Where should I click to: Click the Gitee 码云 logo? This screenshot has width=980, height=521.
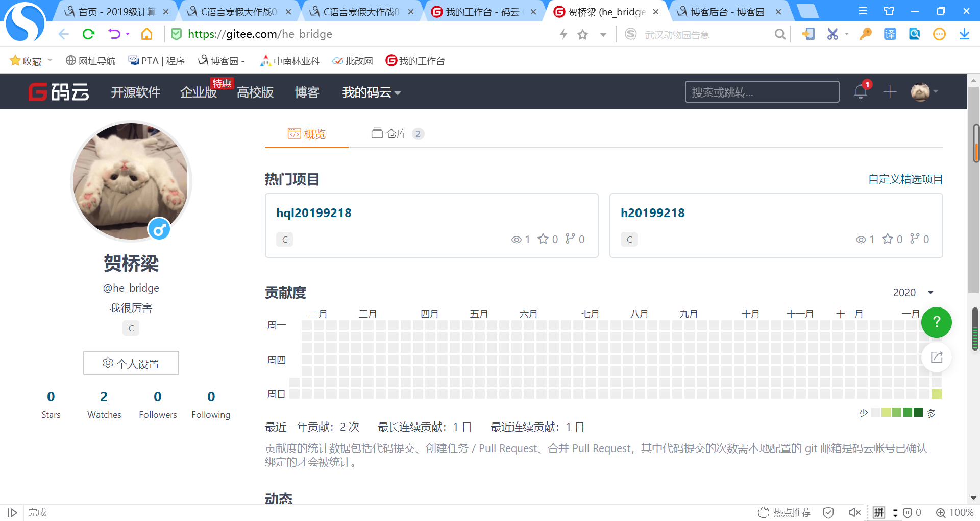point(59,92)
